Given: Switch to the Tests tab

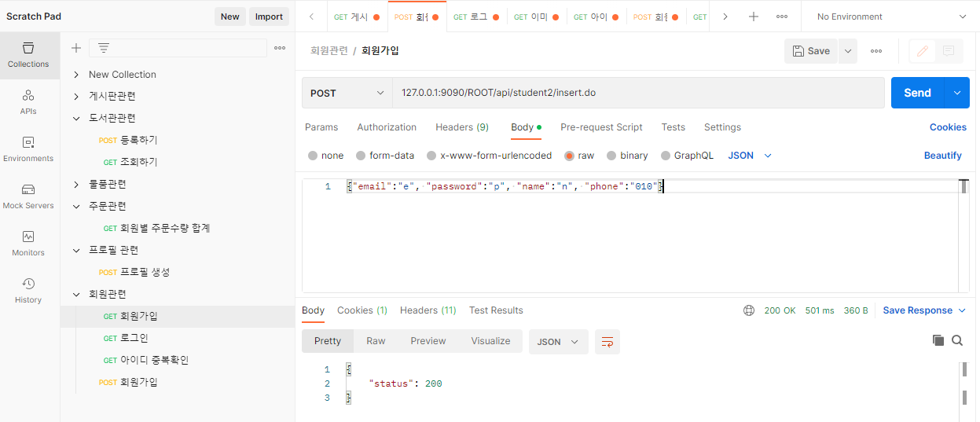Looking at the screenshot, I should tap(673, 127).
